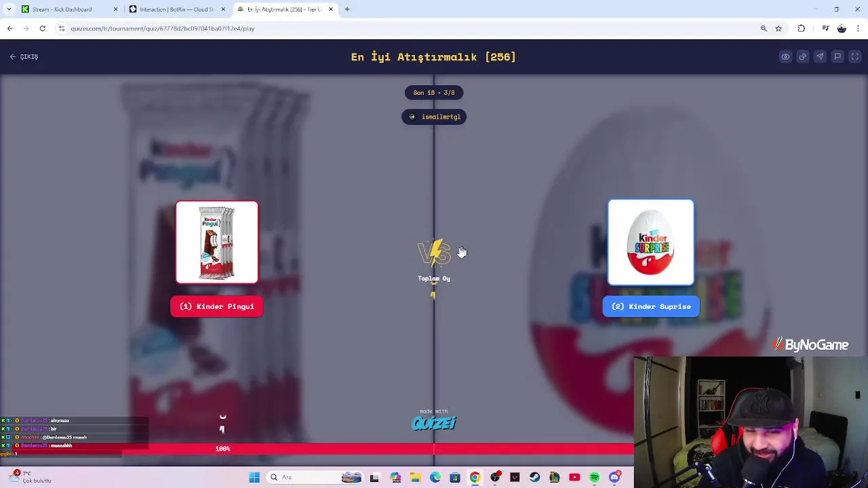
Task: Open Copilot app on the taskbar
Action: point(395,477)
